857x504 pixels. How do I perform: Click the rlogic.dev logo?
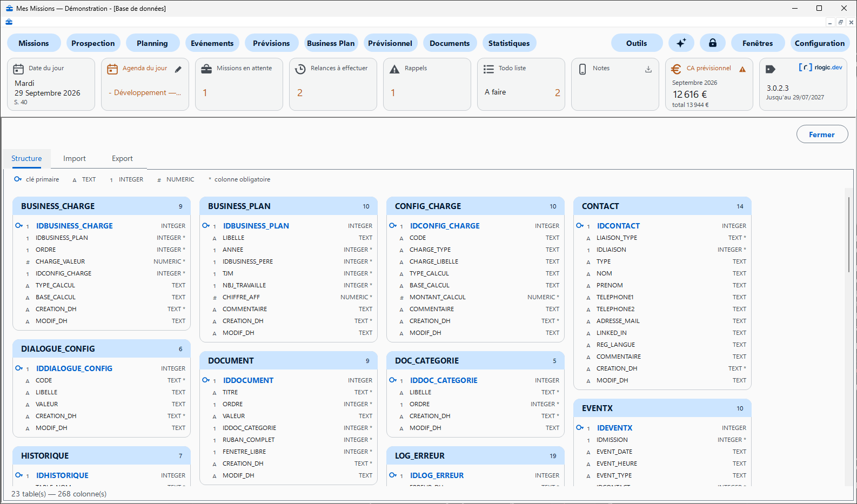820,68
